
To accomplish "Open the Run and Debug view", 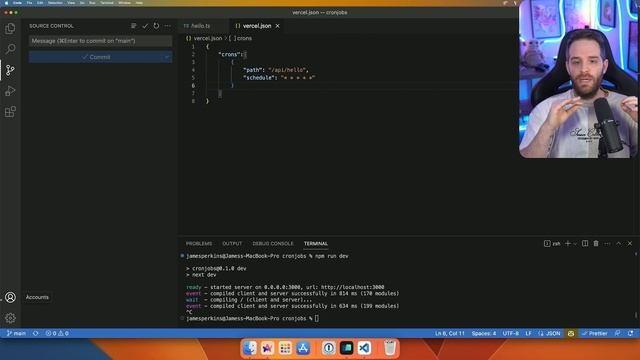I will point(10,91).
